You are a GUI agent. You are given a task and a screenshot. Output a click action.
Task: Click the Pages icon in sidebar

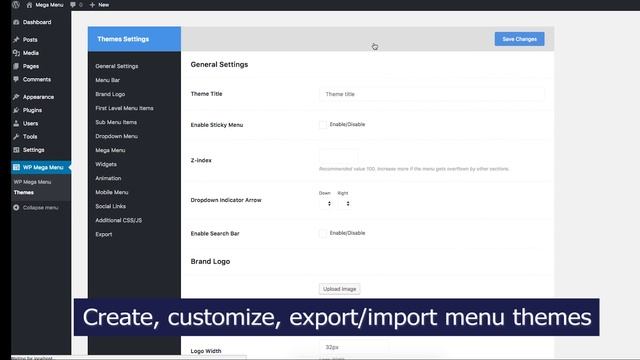coord(16,66)
